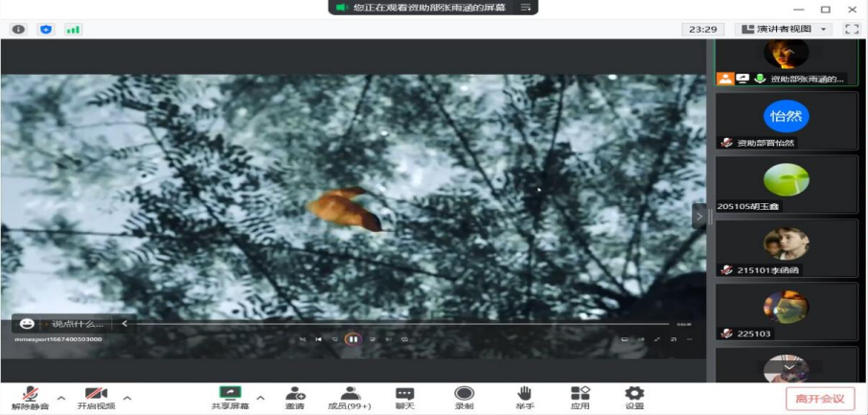Toggle repeat loop in video player
Screen dimensions: 868x415
(x=404, y=339)
